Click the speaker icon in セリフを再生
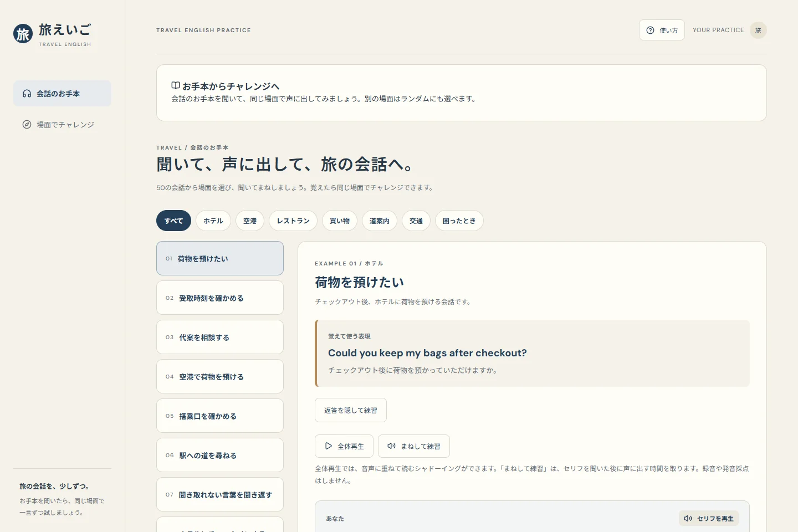The image size is (798, 532). [688, 518]
